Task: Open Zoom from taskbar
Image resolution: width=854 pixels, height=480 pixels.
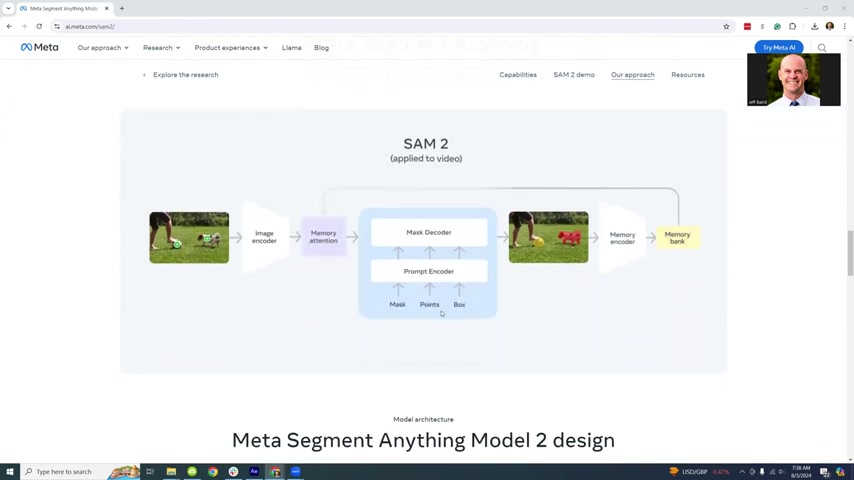Action: coord(295,472)
